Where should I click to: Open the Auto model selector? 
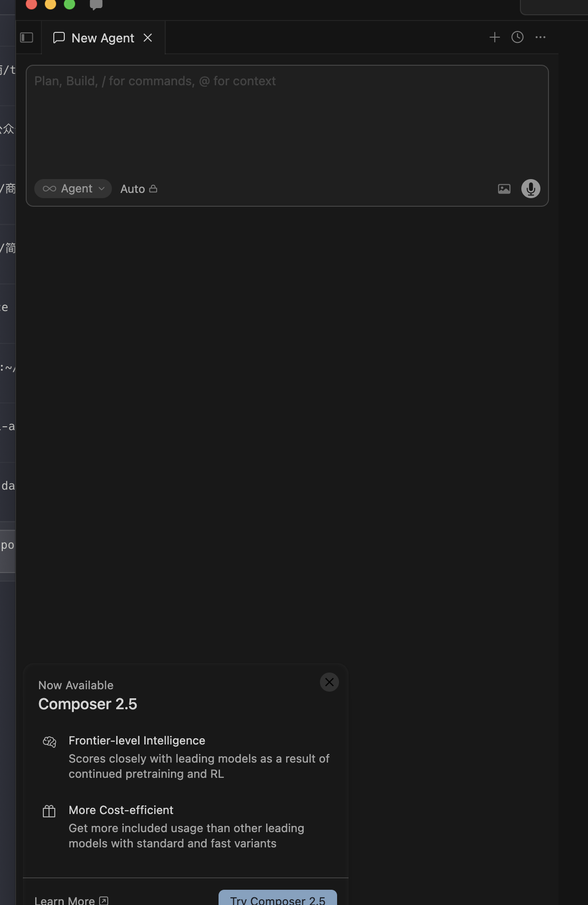[139, 189]
